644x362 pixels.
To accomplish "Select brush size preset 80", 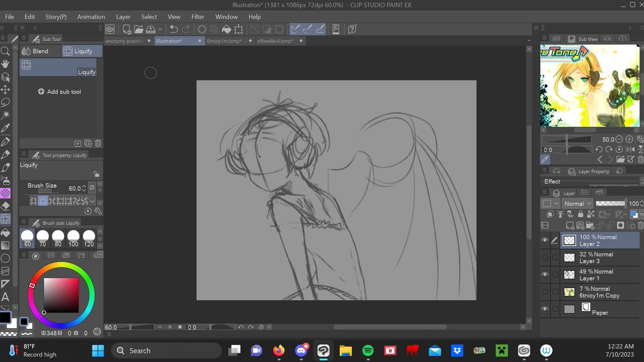I will point(58,239).
